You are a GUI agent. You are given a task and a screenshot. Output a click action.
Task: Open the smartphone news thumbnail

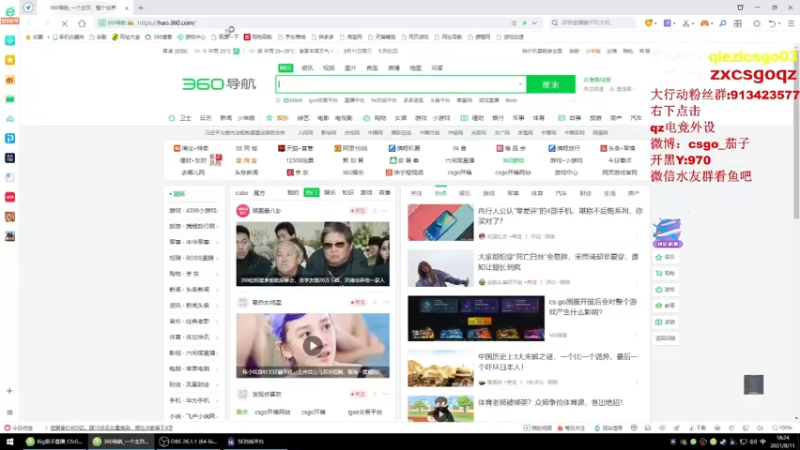coord(440,222)
